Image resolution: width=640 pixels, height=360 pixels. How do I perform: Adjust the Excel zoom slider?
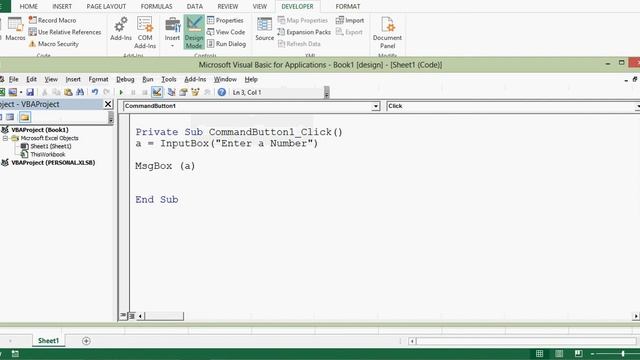[x=623, y=353]
